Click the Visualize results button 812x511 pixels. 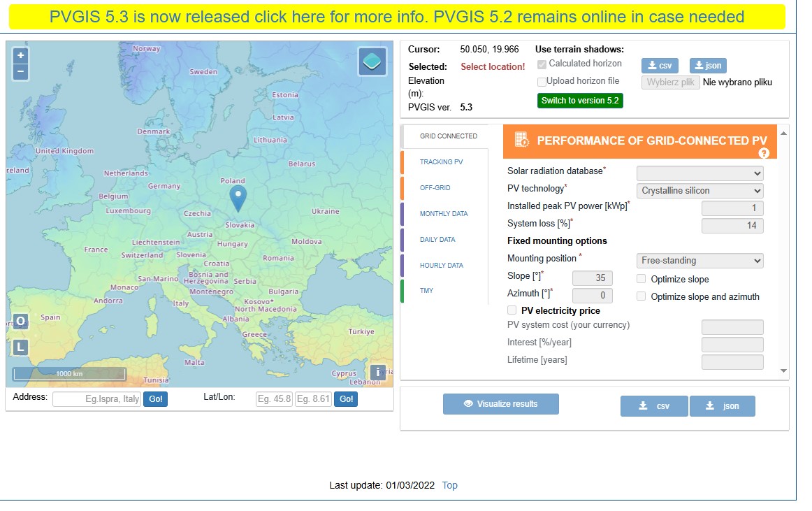(x=500, y=404)
